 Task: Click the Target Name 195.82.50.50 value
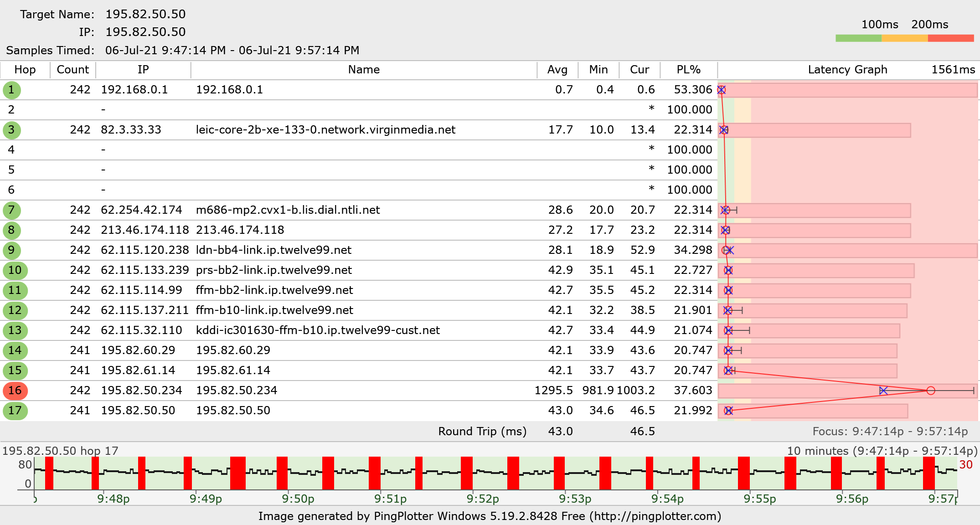(x=145, y=14)
